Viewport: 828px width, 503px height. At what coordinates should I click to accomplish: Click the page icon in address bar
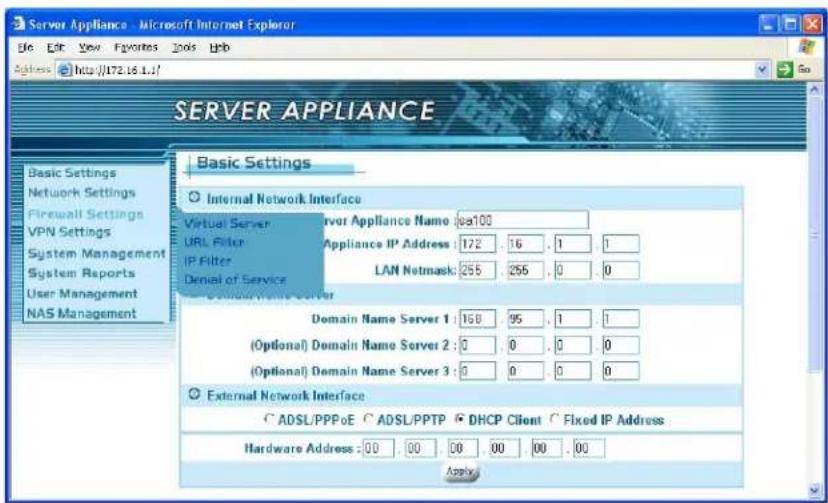64,70
